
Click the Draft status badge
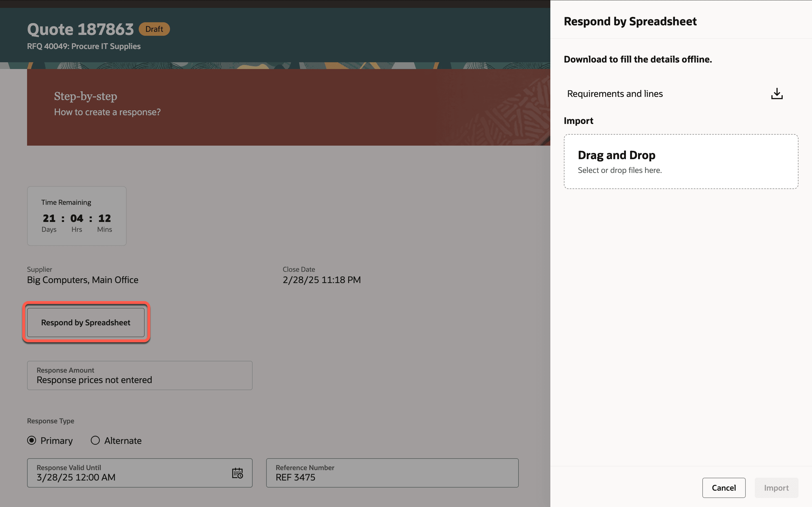pyautogui.click(x=154, y=29)
